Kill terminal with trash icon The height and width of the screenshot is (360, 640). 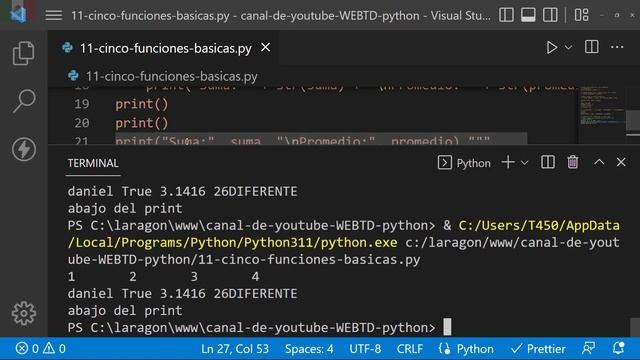[573, 162]
